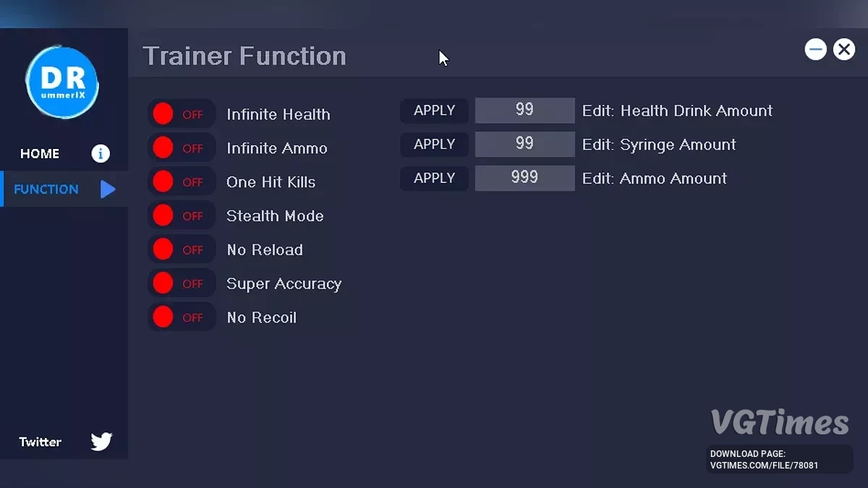Activate the Stealth Mode switch
868x488 pixels.
coord(181,215)
